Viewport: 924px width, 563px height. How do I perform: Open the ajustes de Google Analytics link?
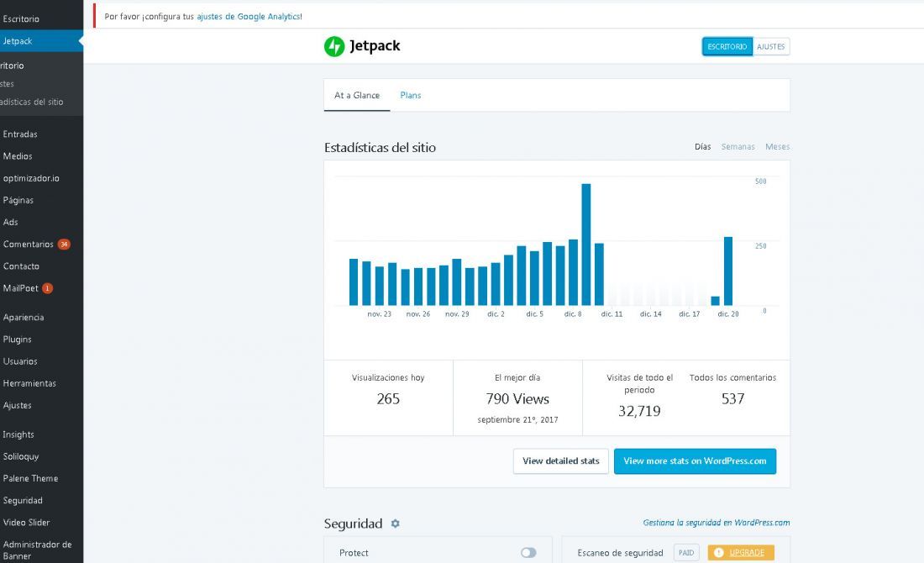pos(249,17)
